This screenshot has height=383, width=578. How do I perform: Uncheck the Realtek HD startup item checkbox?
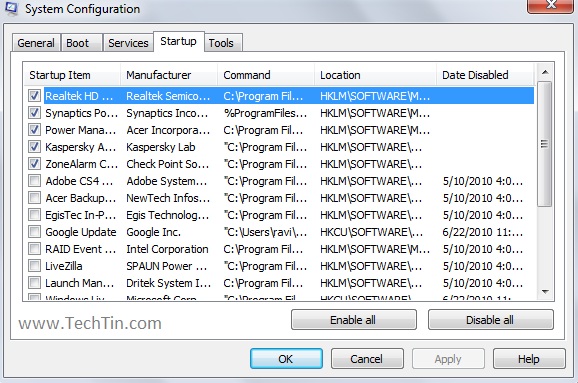pyautogui.click(x=34, y=96)
